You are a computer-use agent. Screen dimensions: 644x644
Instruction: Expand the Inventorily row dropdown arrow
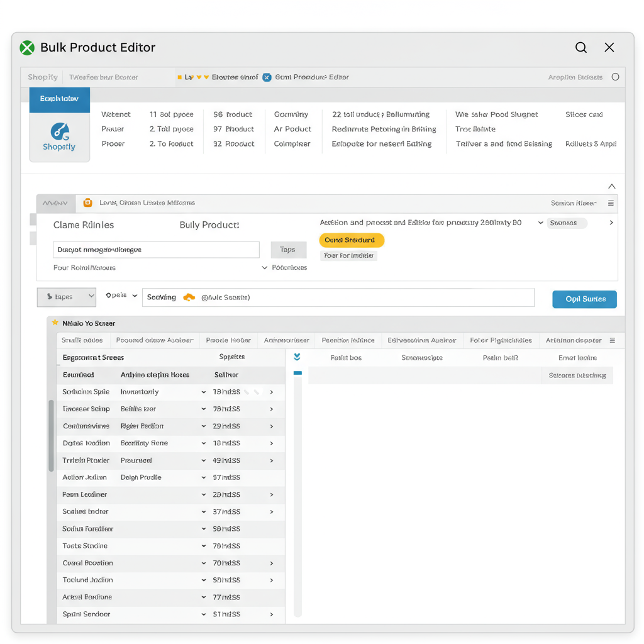click(x=204, y=392)
